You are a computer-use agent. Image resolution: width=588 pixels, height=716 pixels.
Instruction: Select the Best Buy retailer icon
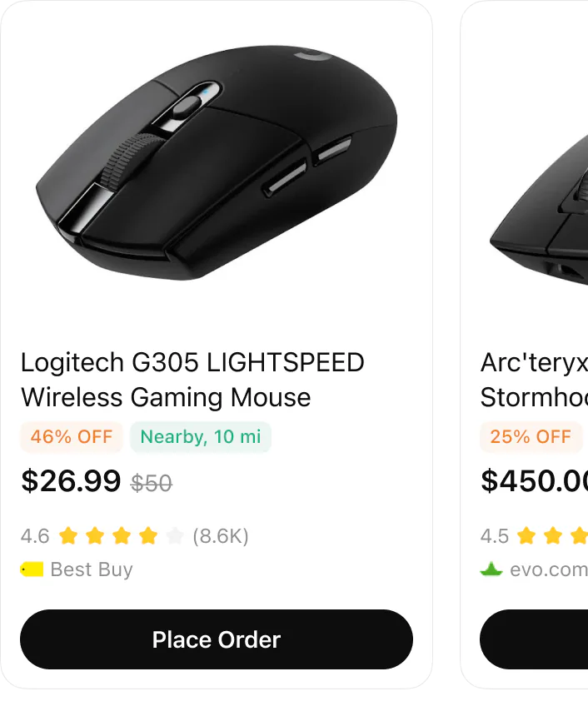31,569
